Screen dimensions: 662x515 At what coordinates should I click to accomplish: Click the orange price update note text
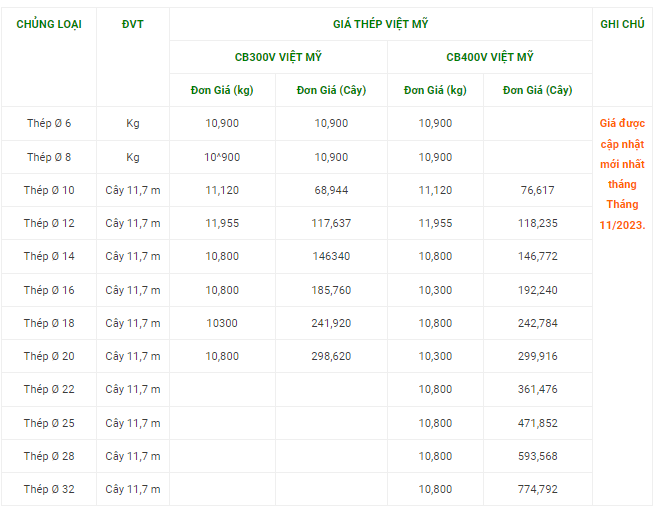[622, 174]
